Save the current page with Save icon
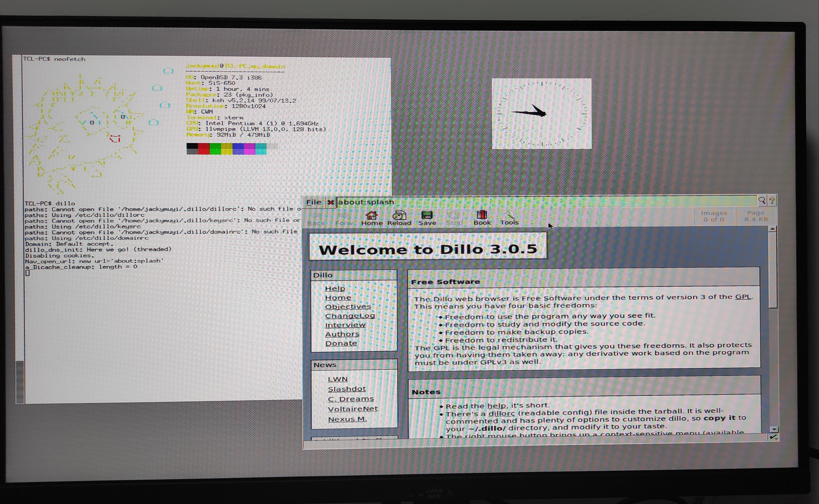Screen dimensions: 819x504 (427, 218)
